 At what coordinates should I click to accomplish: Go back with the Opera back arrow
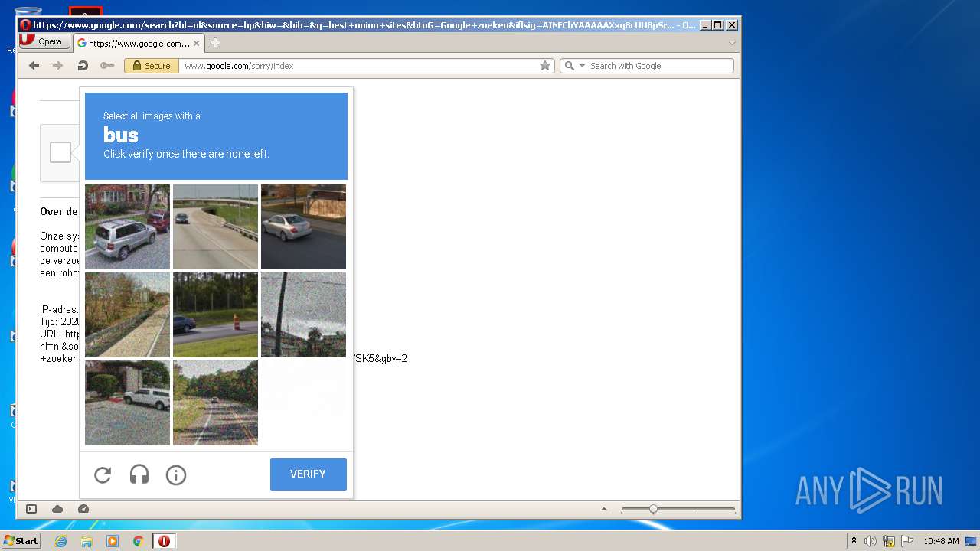click(x=34, y=66)
